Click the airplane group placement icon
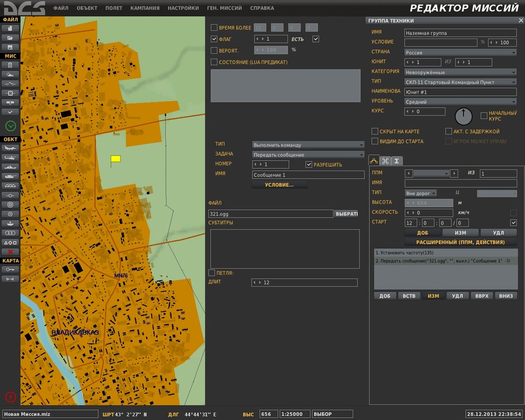The width and height of the screenshot is (525, 420). [10, 148]
